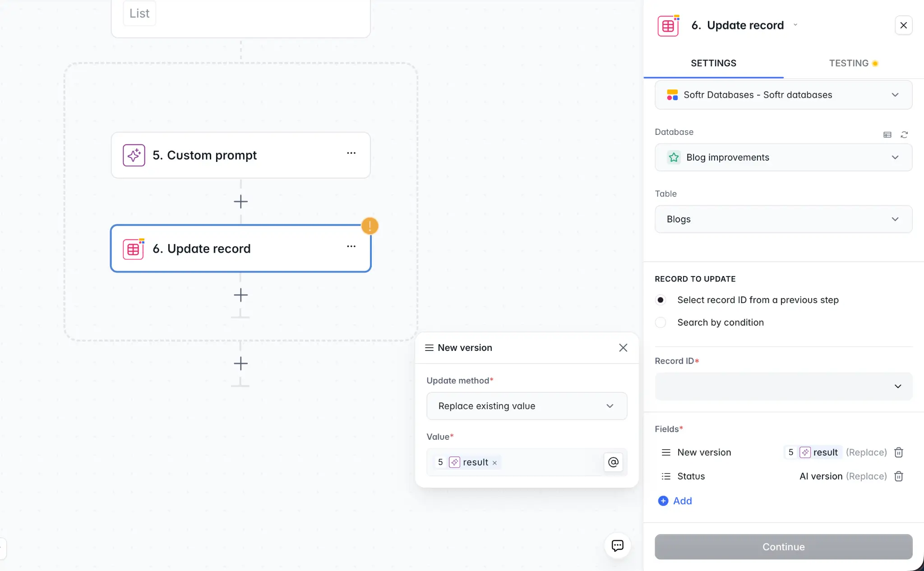Open the Record ID dropdown

click(783, 387)
